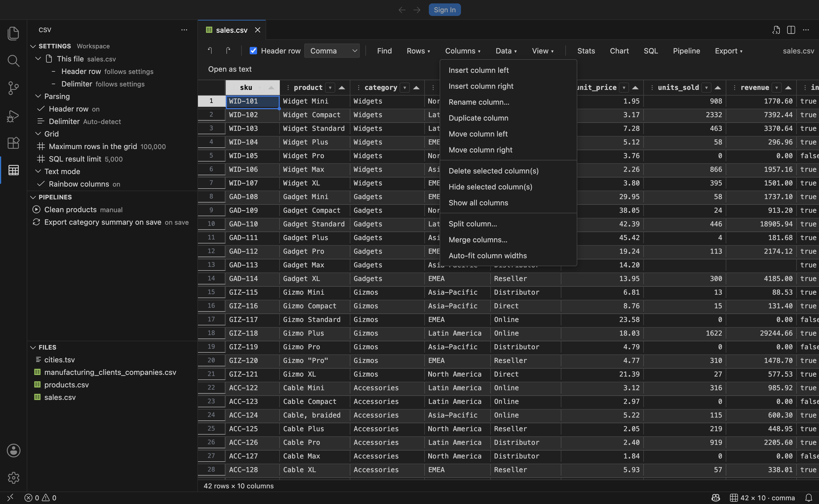Open CSV sidebar More Actions ellipsis
The image size is (819, 504).
point(184,30)
